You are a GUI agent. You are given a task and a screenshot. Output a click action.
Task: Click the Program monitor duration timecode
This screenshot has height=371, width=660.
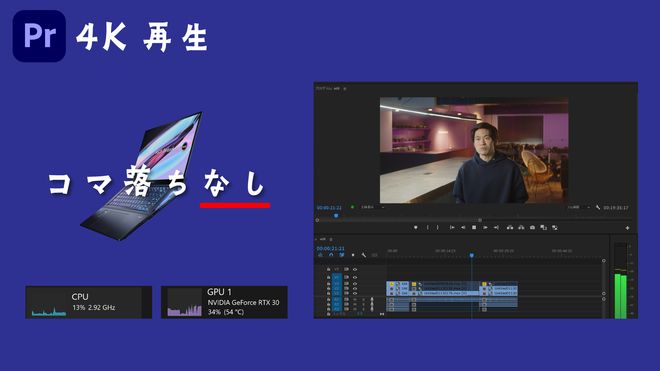(x=616, y=208)
